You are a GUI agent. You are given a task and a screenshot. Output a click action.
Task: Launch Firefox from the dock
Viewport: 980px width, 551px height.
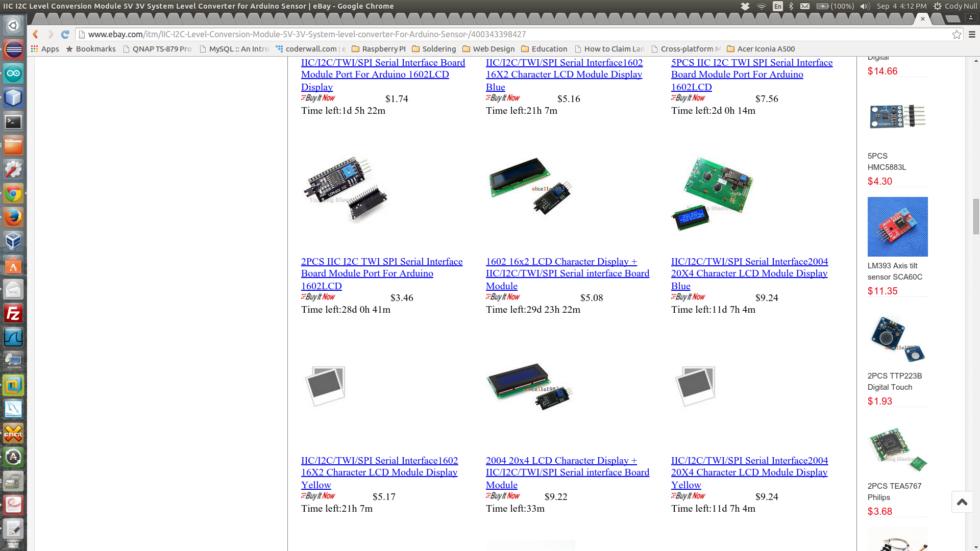coord(13,217)
